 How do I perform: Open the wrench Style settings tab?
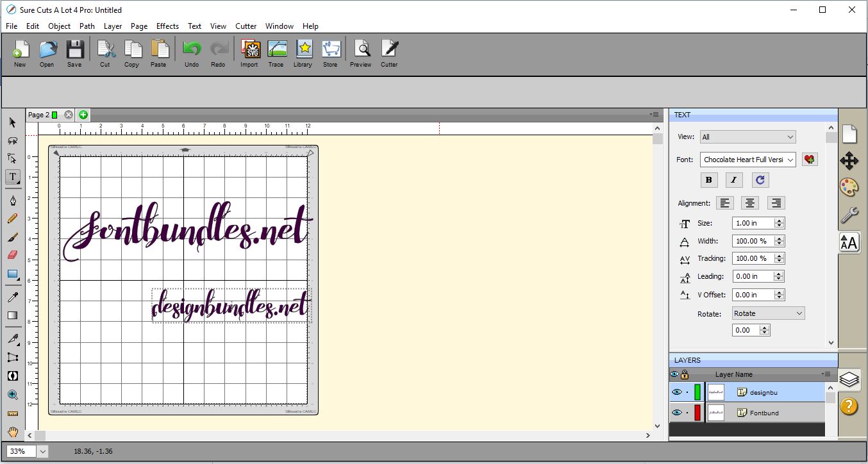point(849,215)
